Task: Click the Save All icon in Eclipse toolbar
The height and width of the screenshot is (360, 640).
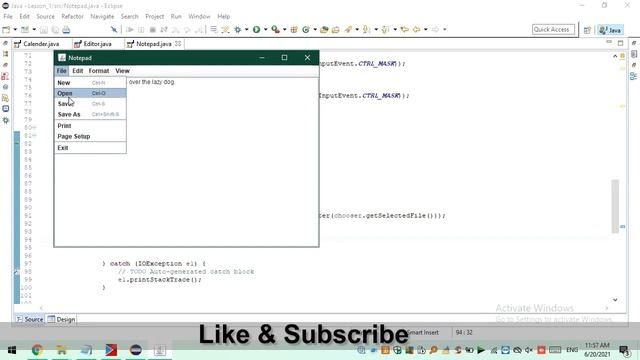Action: tap(55, 29)
